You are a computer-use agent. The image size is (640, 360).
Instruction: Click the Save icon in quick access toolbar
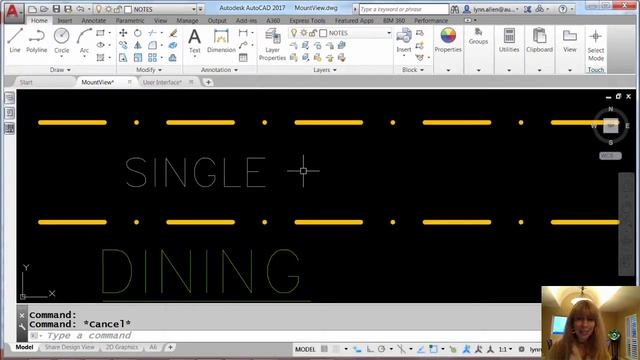click(x=56, y=9)
